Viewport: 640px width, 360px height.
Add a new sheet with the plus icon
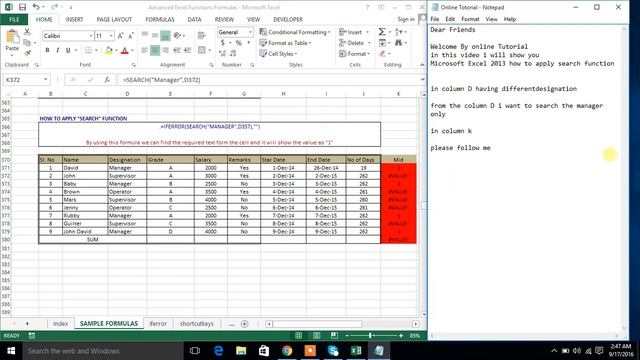[x=244, y=324]
